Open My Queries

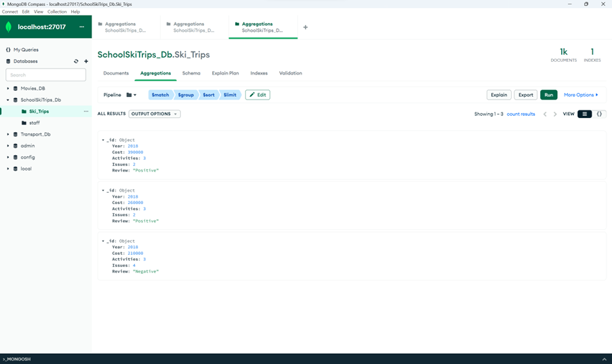pyautogui.click(x=26, y=49)
